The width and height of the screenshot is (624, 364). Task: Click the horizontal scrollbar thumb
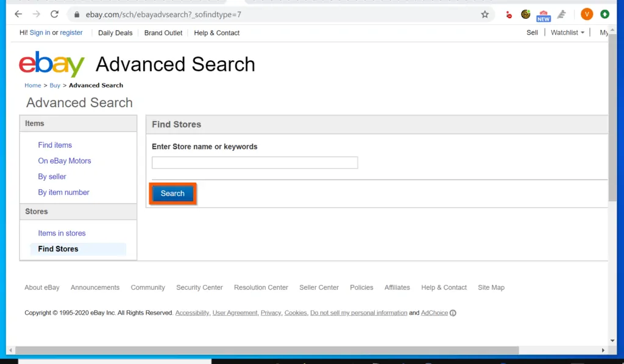click(x=267, y=351)
